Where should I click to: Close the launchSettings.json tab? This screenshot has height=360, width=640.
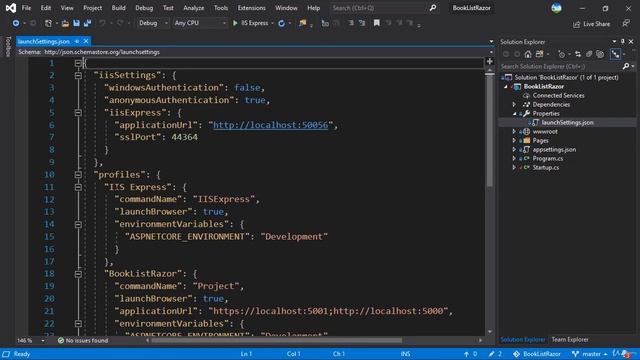(86, 41)
